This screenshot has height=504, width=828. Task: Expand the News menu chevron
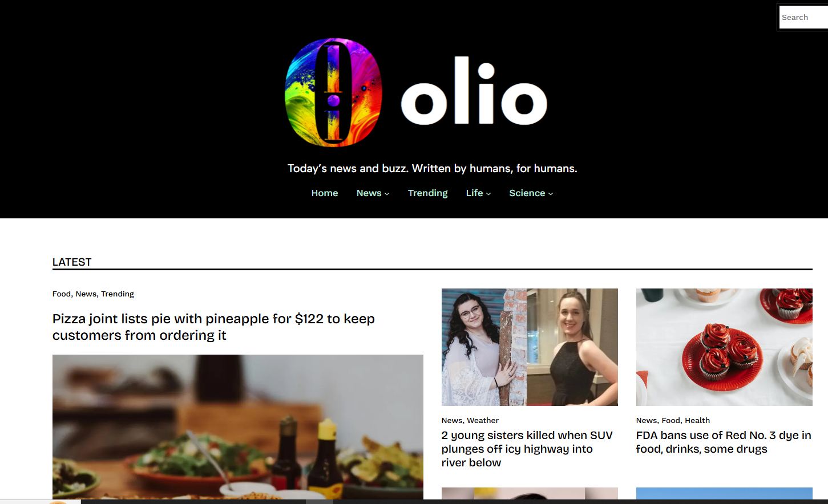(x=387, y=194)
